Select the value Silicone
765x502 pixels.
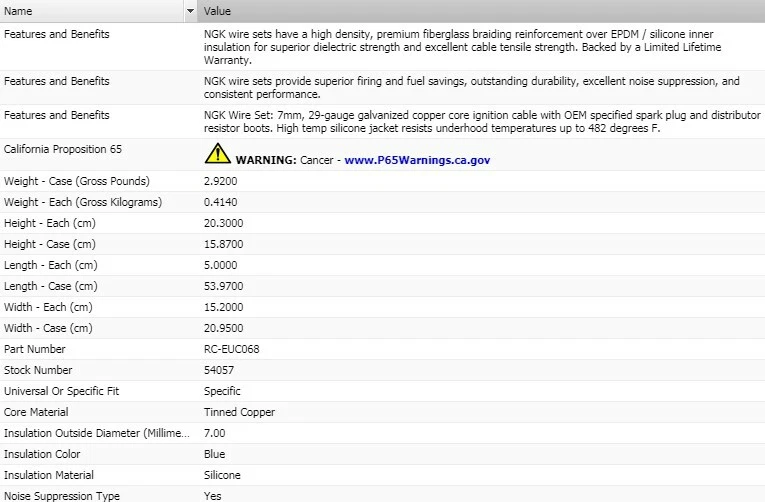pos(222,475)
